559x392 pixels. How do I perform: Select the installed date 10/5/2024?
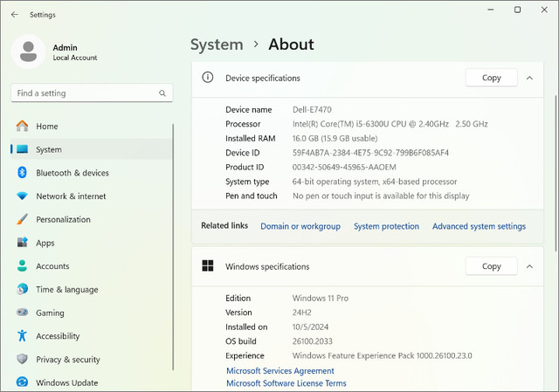click(310, 327)
